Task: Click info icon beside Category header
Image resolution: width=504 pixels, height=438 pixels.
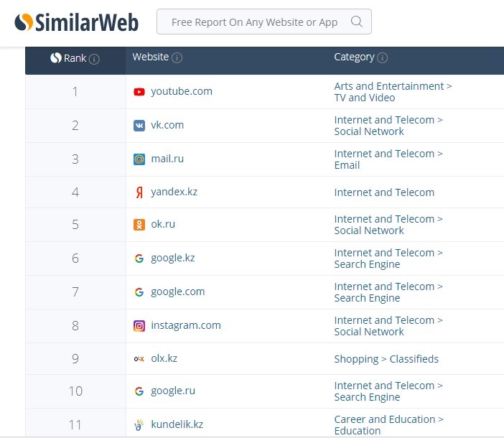Action: 383,57
